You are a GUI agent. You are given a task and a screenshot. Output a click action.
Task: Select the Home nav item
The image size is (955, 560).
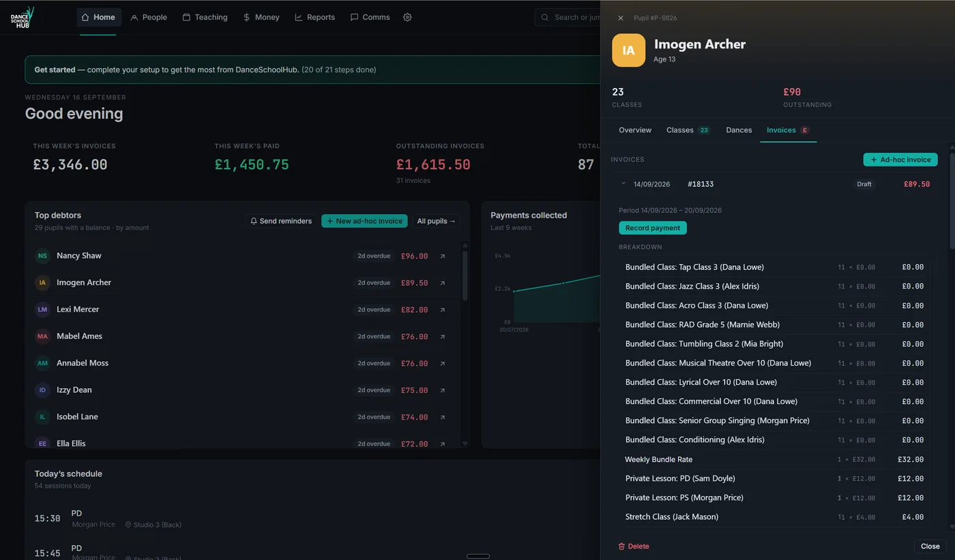coord(98,17)
